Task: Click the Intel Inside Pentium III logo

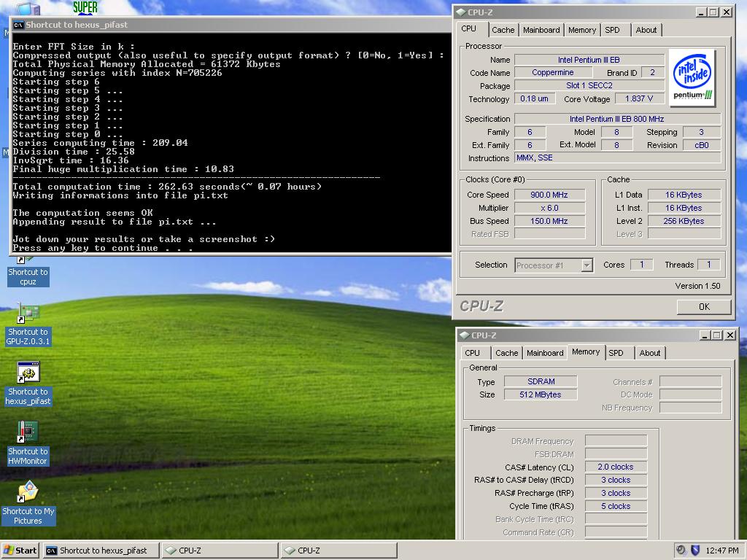Action: coord(692,77)
